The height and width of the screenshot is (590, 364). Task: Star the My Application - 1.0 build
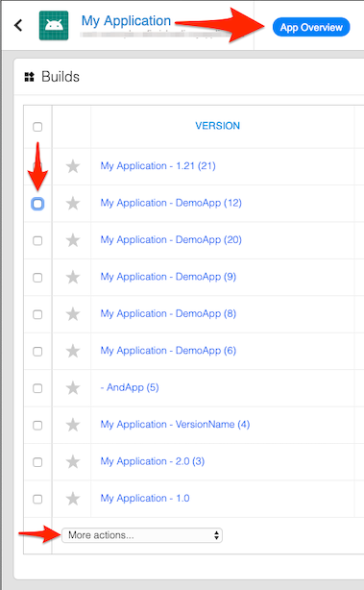click(x=73, y=499)
